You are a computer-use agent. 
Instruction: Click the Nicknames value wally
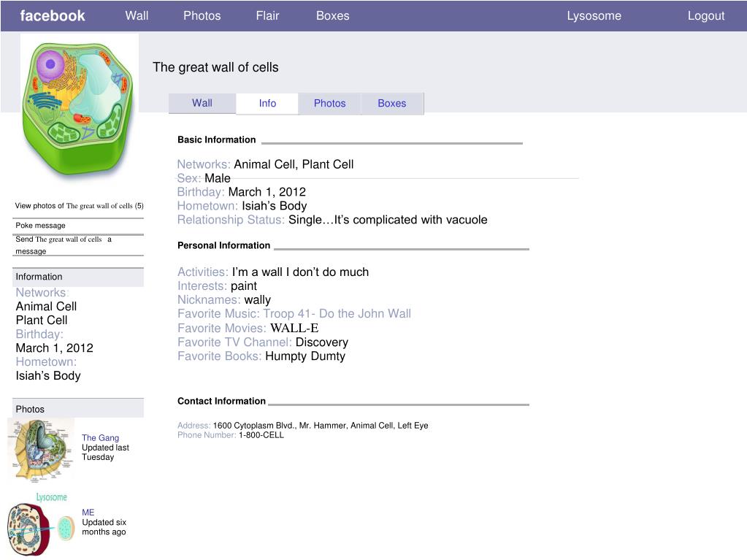point(257,299)
